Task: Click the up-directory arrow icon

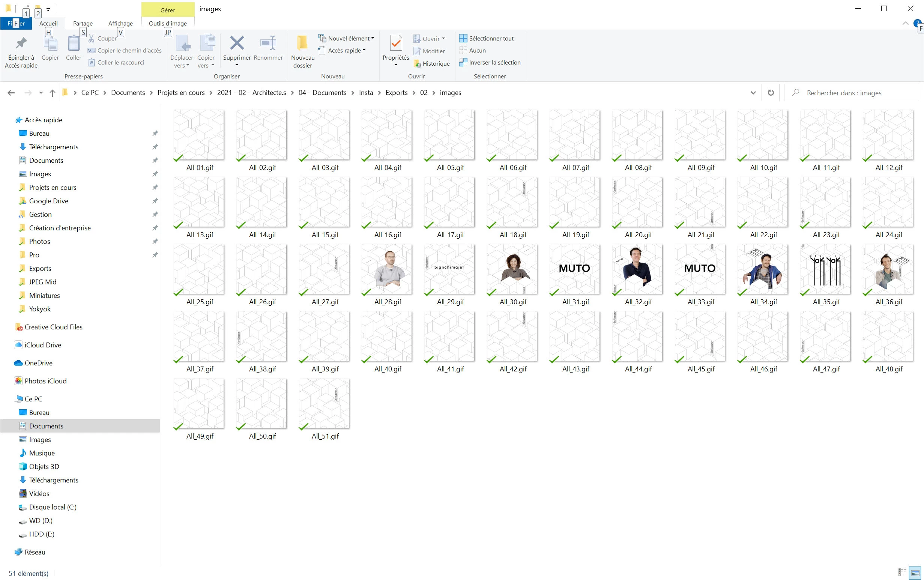Action: pyautogui.click(x=53, y=93)
